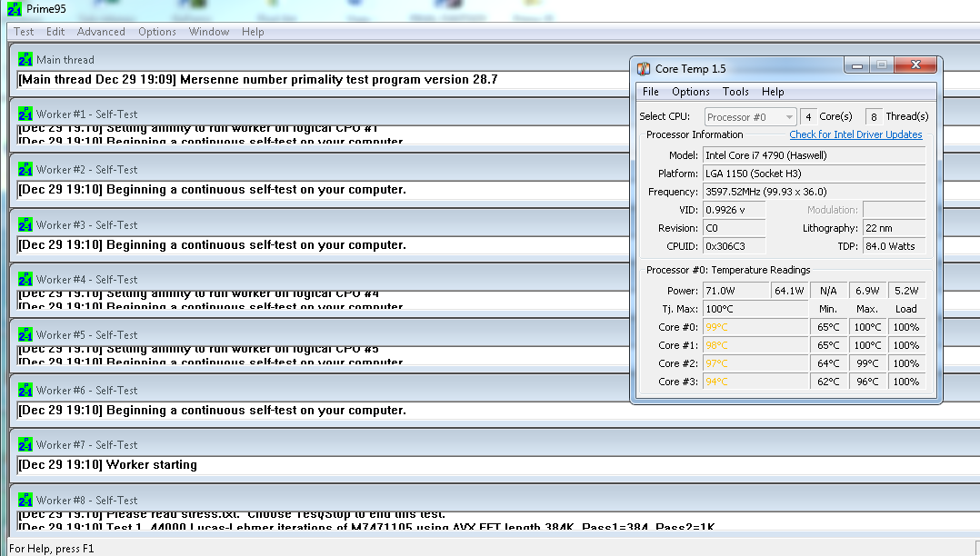Image resolution: width=980 pixels, height=556 pixels.
Task: Open the Test menu in Prime95
Action: (x=24, y=31)
